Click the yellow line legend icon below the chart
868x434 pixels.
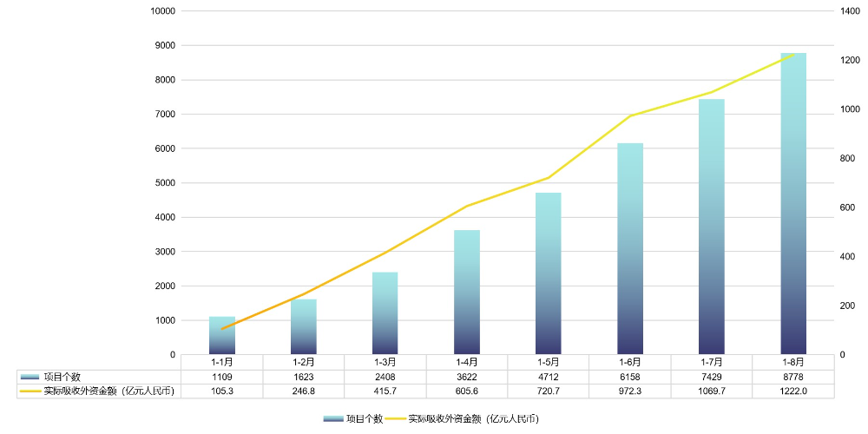[395, 418]
